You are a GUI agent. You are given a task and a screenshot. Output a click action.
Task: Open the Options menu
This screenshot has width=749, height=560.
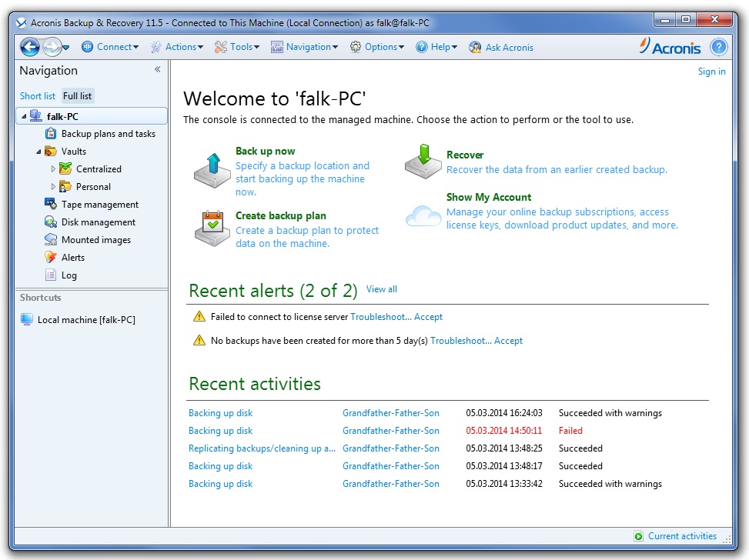click(377, 47)
